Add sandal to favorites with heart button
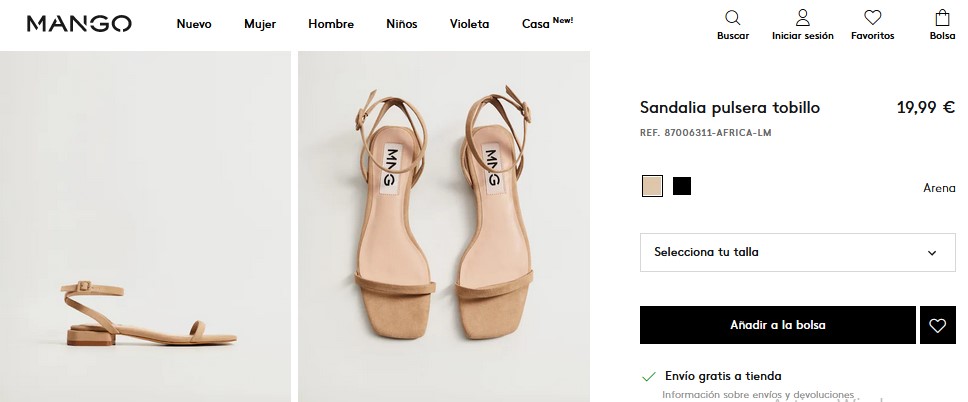Image resolution: width=968 pixels, height=402 pixels. (x=937, y=325)
